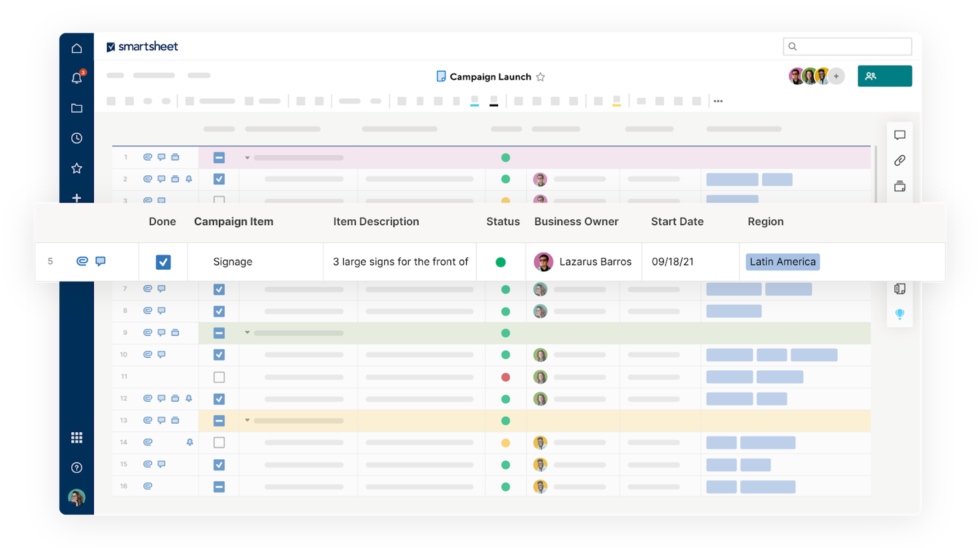Open notifications bell with red badge

coord(76,78)
